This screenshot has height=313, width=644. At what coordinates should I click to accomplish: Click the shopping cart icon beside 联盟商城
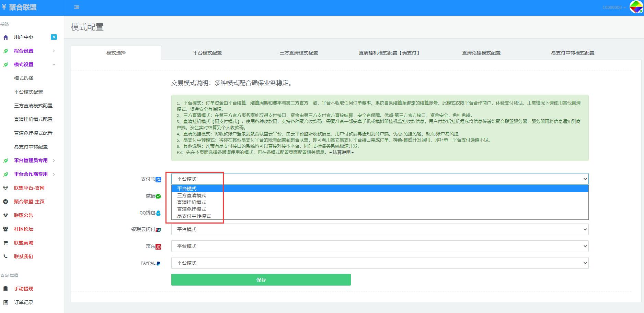5,243
